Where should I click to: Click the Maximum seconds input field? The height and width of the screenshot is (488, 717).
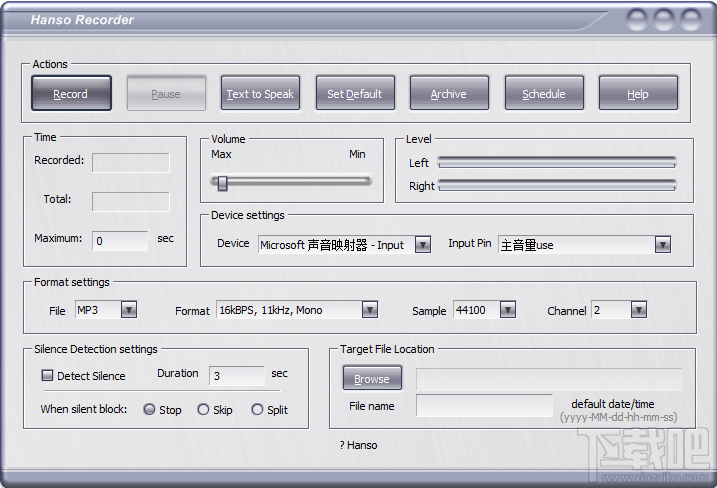[x=120, y=241]
